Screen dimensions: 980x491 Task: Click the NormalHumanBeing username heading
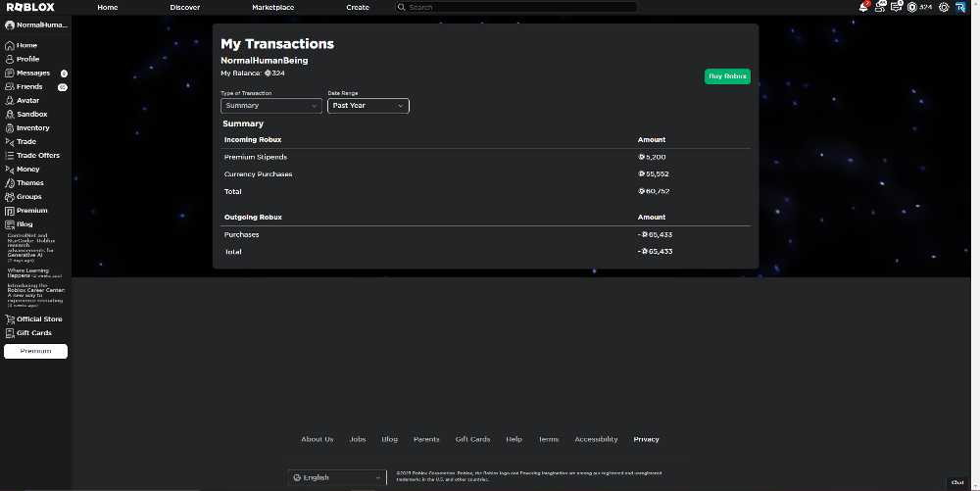point(265,61)
